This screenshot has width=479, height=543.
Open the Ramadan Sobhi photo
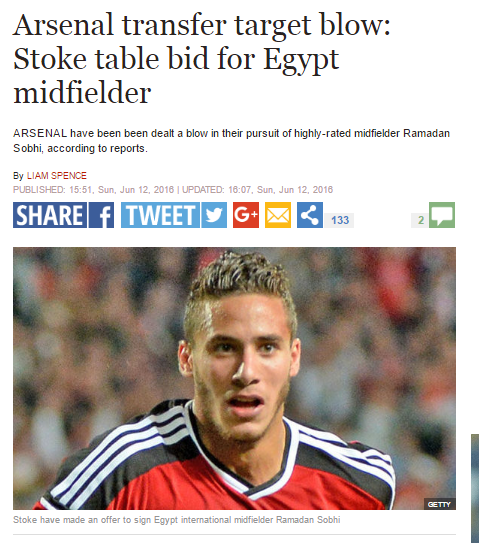pos(234,378)
